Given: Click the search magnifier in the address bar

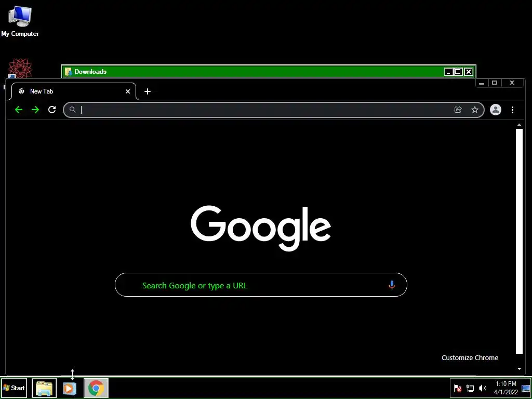Looking at the screenshot, I should tap(72, 110).
